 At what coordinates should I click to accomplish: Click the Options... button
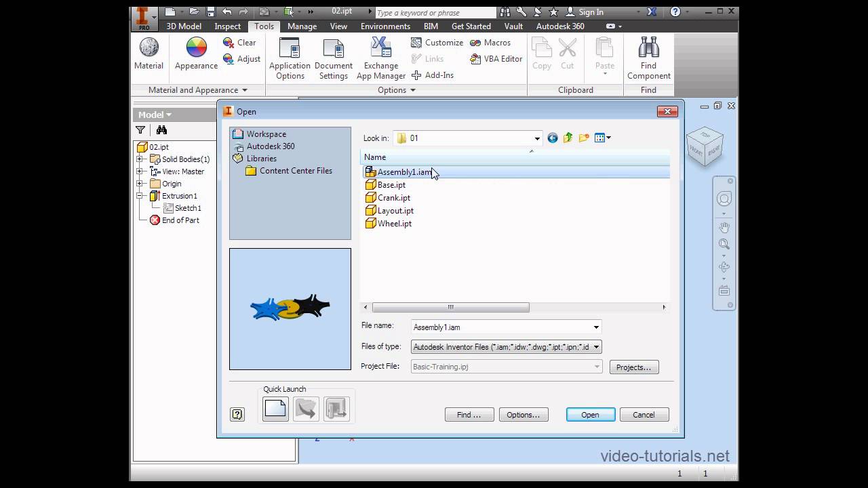523,415
